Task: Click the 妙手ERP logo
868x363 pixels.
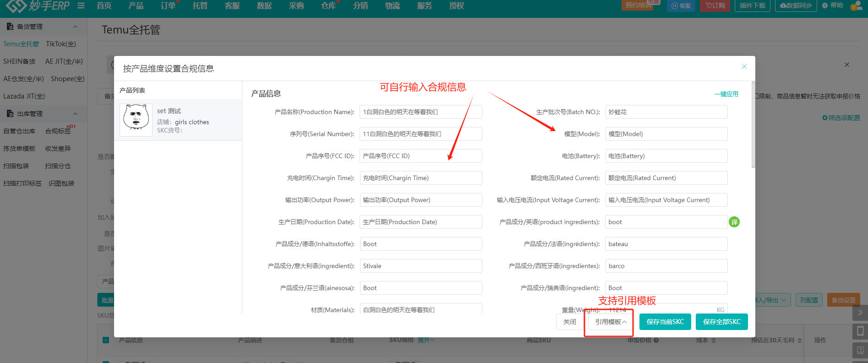Action: [x=38, y=5]
